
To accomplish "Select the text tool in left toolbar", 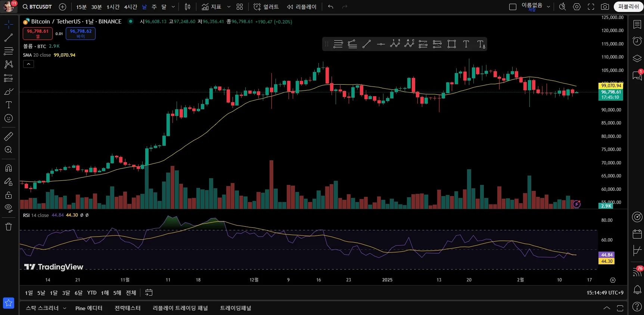I will (x=9, y=105).
